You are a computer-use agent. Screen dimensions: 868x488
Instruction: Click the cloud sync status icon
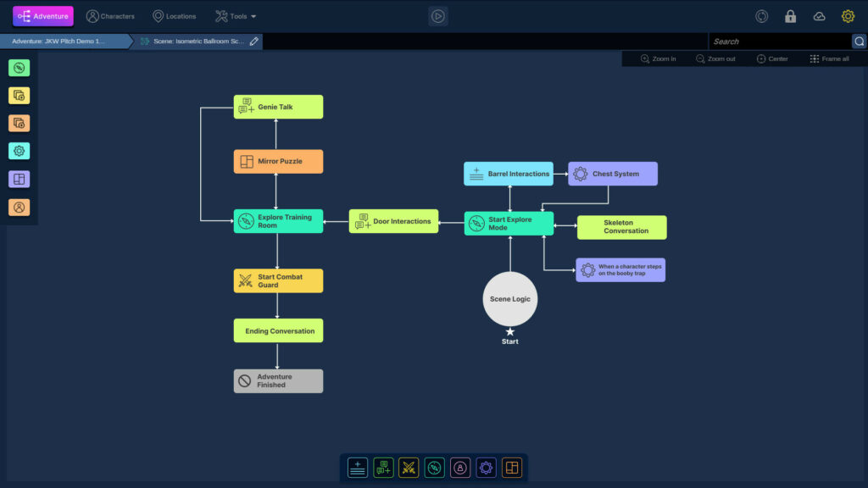tap(819, 16)
